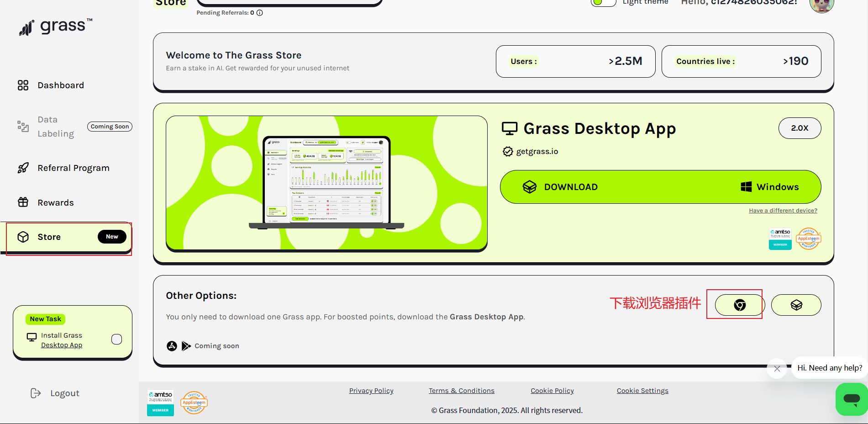Close the help chat bubble

point(777,369)
